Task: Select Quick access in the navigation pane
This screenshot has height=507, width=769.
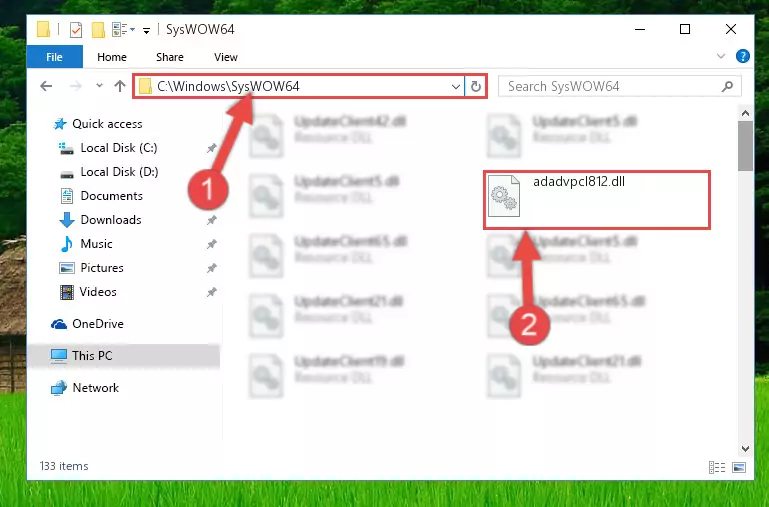Action: (107, 124)
